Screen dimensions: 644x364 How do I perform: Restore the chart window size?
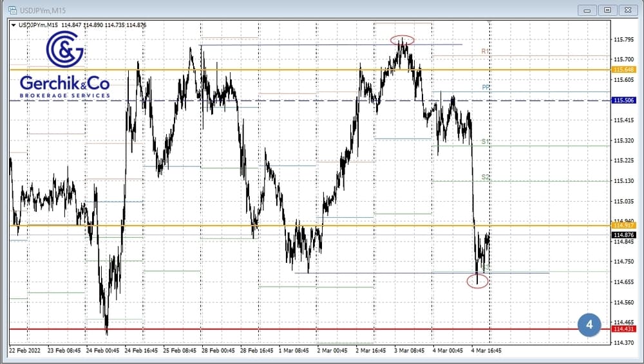click(607, 10)
